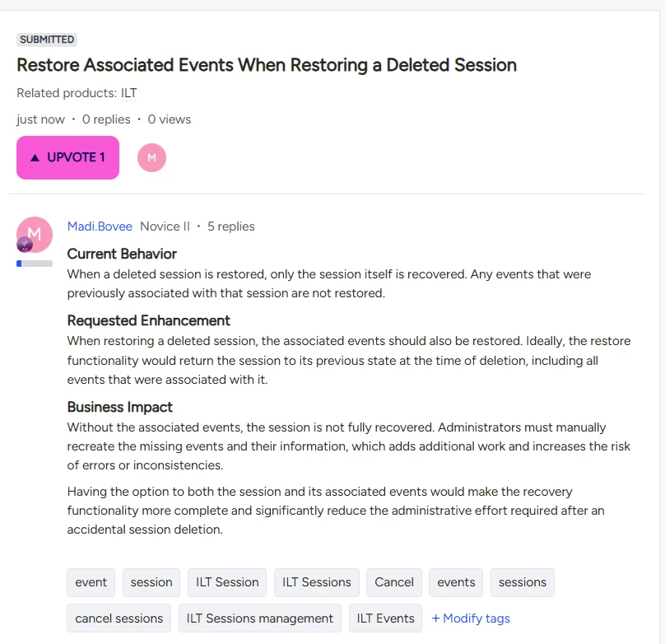Click the UPVOTE 1 button

coord(67,157)
